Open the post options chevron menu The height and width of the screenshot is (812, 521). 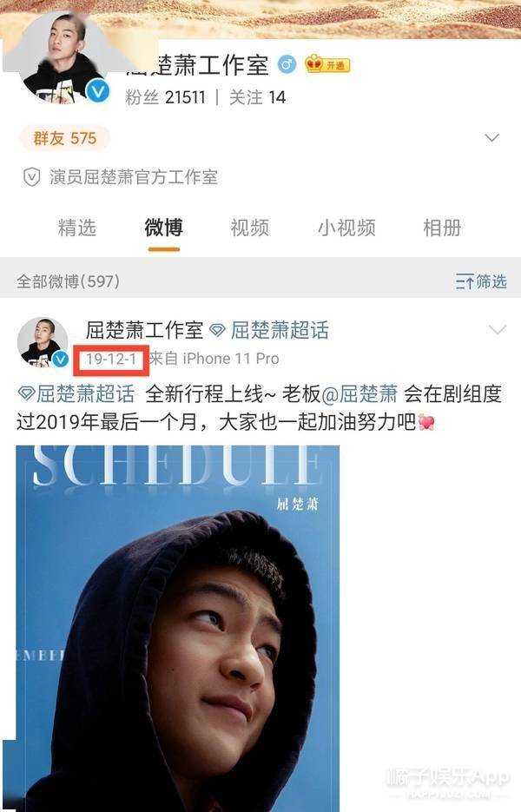pos(498,330)
